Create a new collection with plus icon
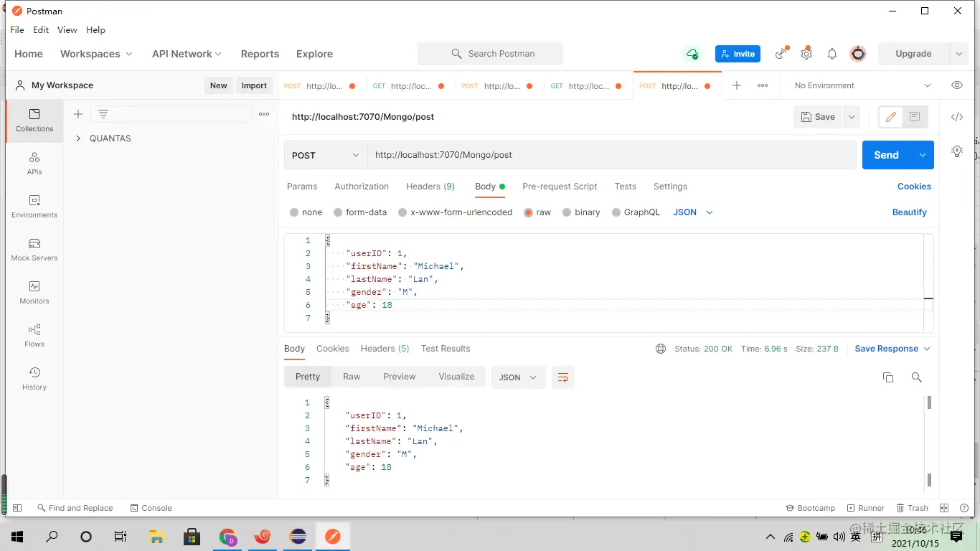 pos(78,114)
